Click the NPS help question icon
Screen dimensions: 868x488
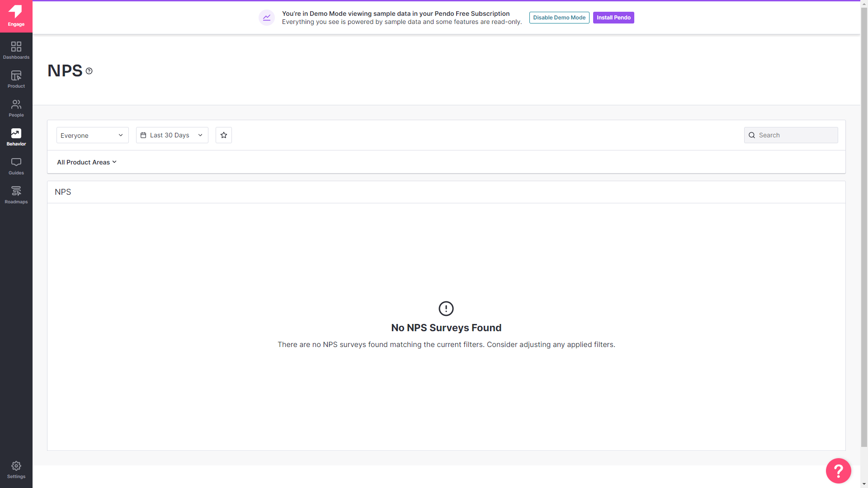(89, 71)
